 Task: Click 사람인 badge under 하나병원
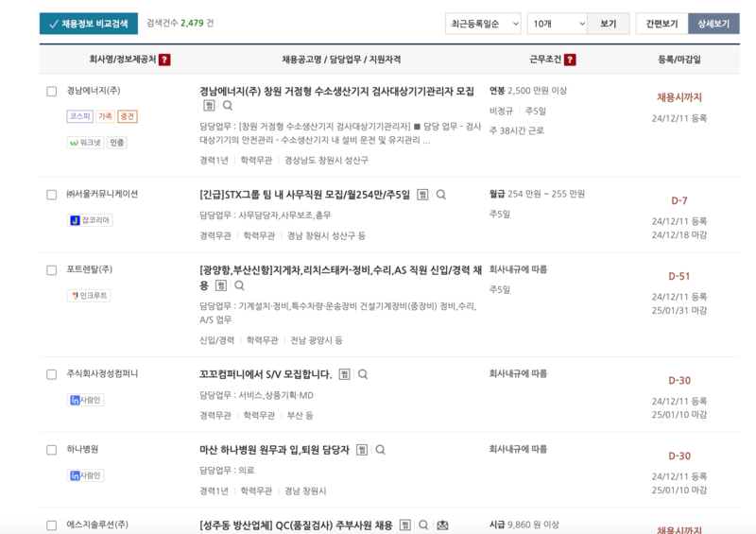85,475
